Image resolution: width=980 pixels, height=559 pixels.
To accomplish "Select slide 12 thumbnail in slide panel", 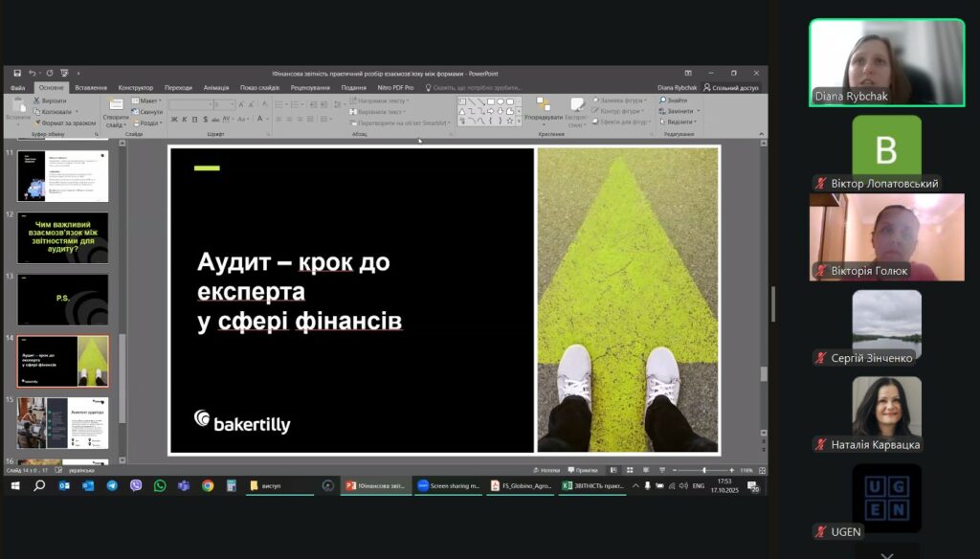I will pyautogui.click(x=63, y=236).
